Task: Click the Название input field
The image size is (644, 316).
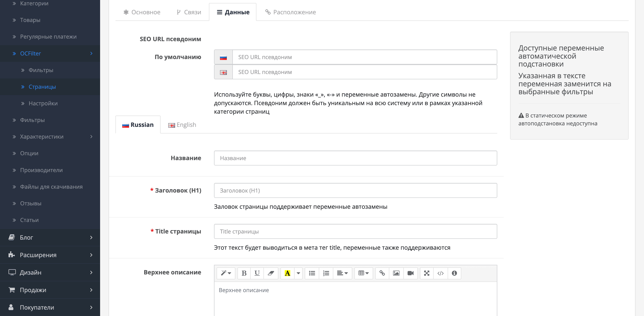Action: pyautogui.click(x=355, y=158)
